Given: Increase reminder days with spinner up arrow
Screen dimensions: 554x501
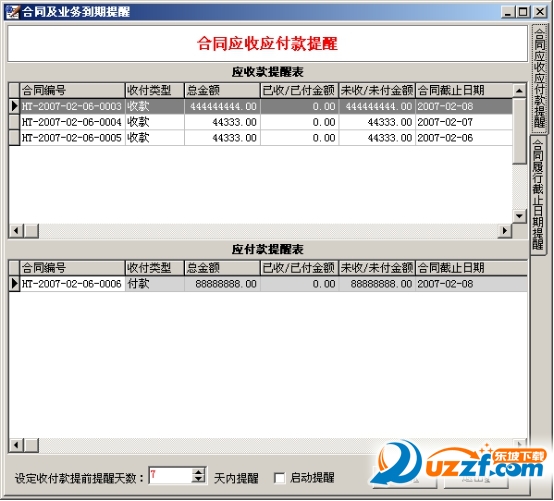Looking at the screenshot, I should pos(199,472).
